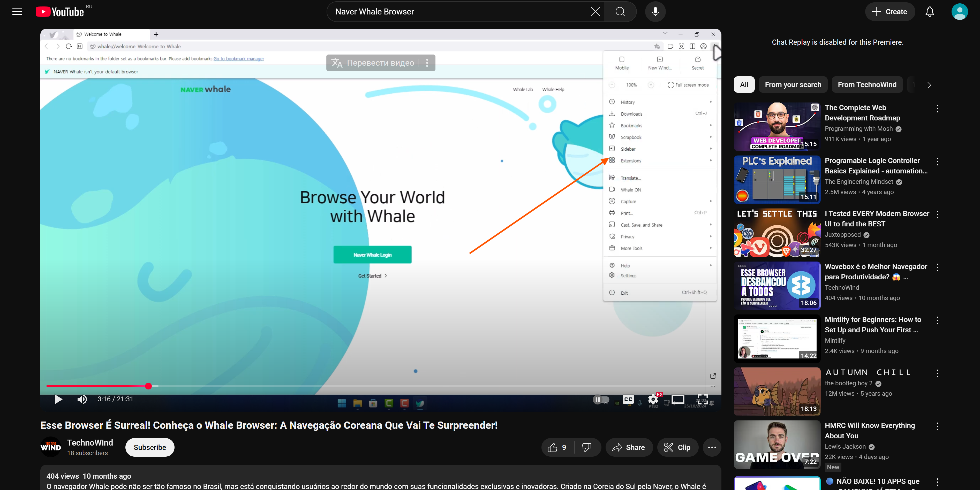Click the Share button
The height and width of the screenshot is (490, 980).
[629, 447]
